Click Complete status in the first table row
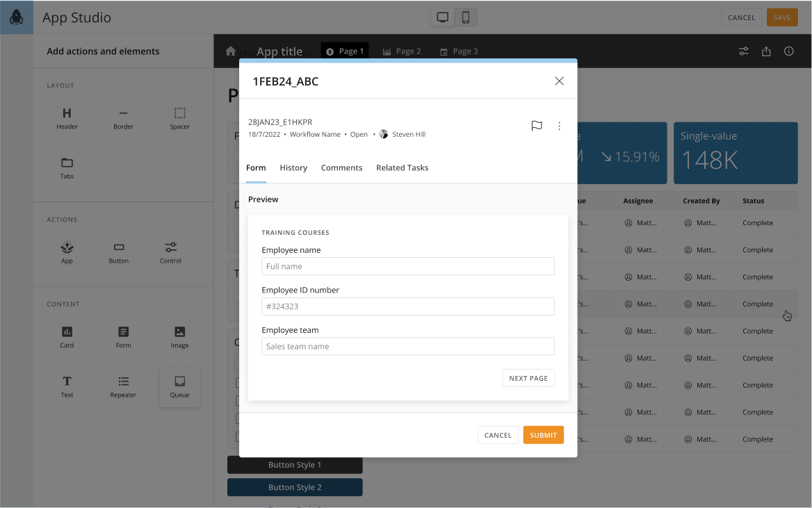This screenshot has width=812, height=508. pos(758,222)
